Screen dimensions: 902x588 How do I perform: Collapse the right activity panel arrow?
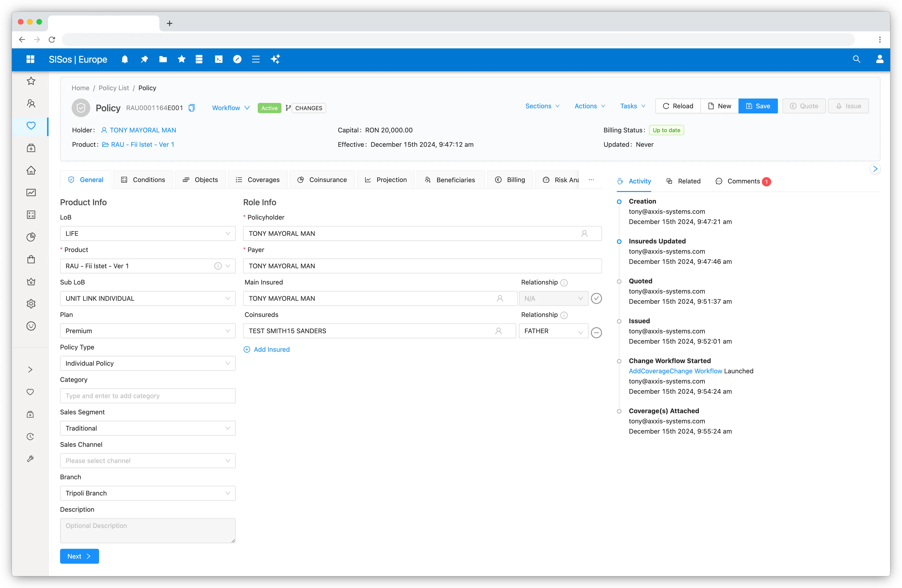[875, 169]
